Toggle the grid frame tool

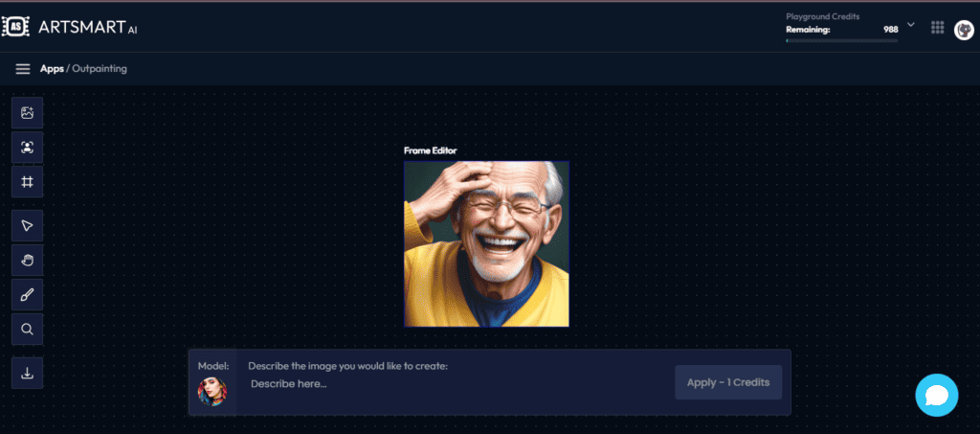click(x=27, y=182)
